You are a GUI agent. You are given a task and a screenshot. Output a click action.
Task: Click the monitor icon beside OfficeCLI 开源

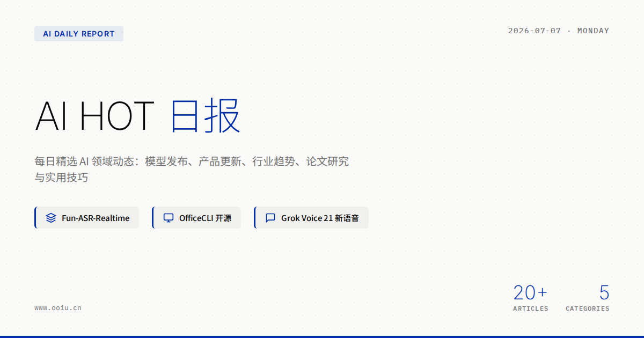pos(169,218)
